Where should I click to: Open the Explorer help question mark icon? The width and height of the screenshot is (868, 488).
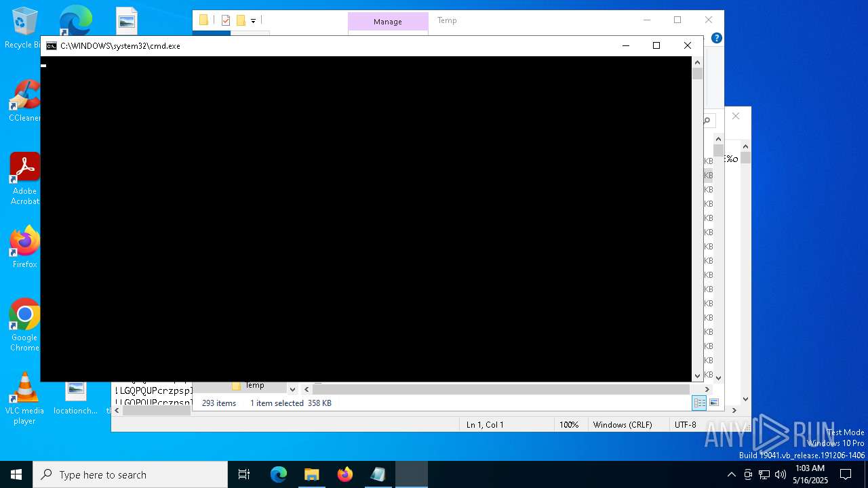pos(716,38)
